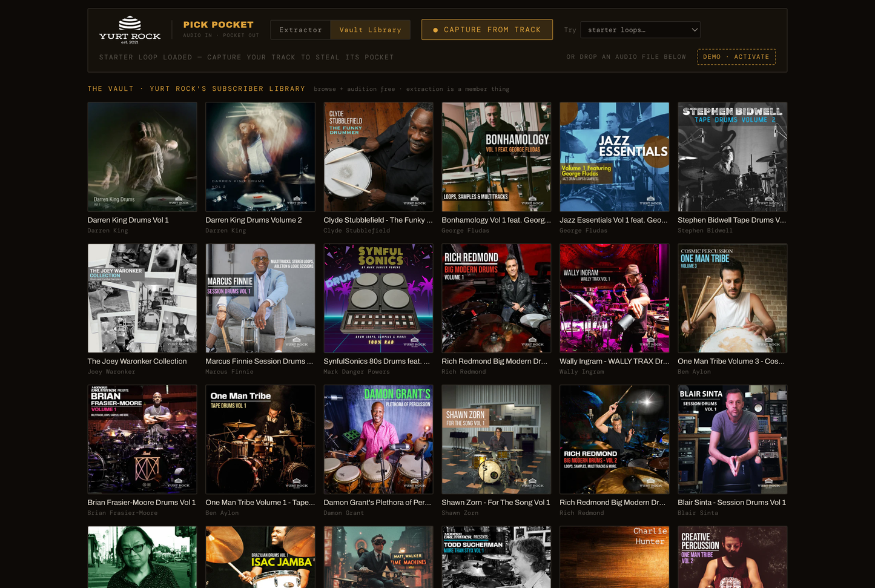Click the title "Darren King Drums Vol 1"
The height and width of the screenshot is (588, 875).
pos(128,220)
